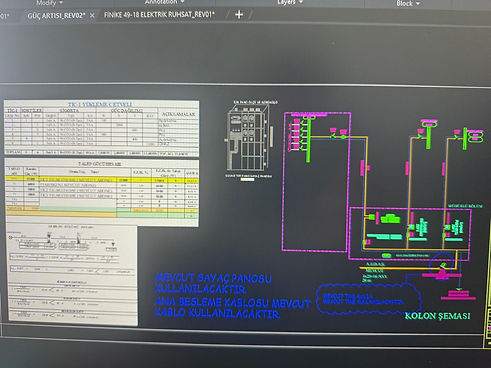Select the MEVCUT SAYAÇ PANOSU KULLANILACAKTIR note

[x=213, y=283]
